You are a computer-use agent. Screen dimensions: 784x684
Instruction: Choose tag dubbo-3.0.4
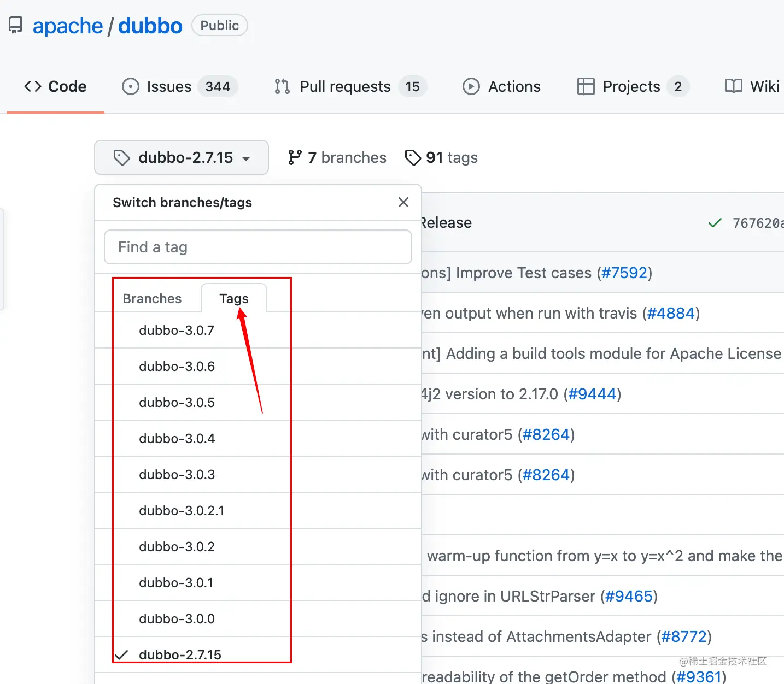(x=258, y=438)
